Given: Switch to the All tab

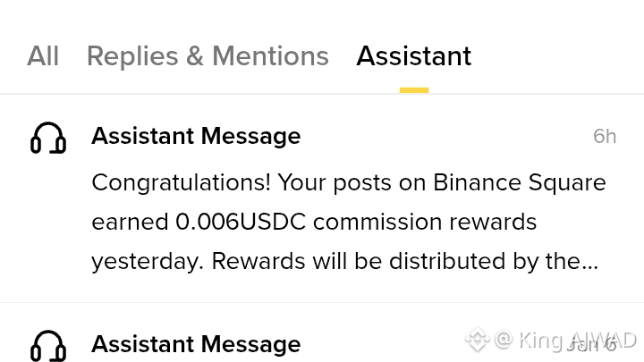Looking at the screenshot, I should click(43, 56).
